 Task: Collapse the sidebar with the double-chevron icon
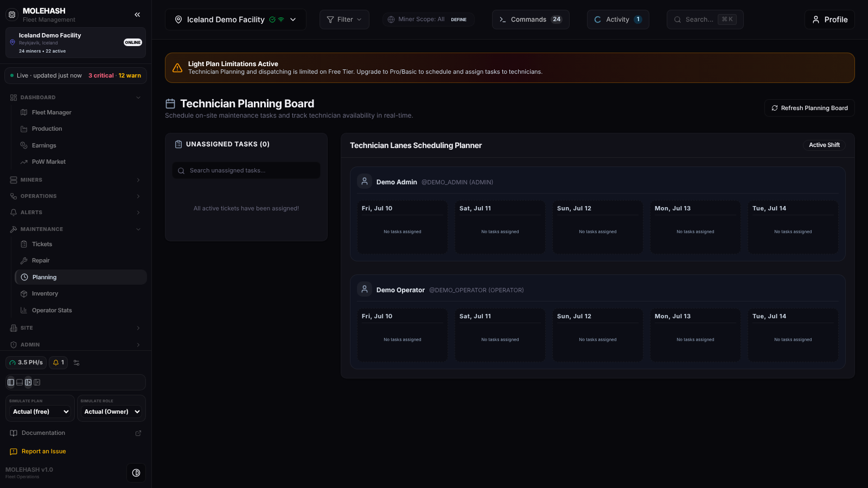(x=137, y=15)
